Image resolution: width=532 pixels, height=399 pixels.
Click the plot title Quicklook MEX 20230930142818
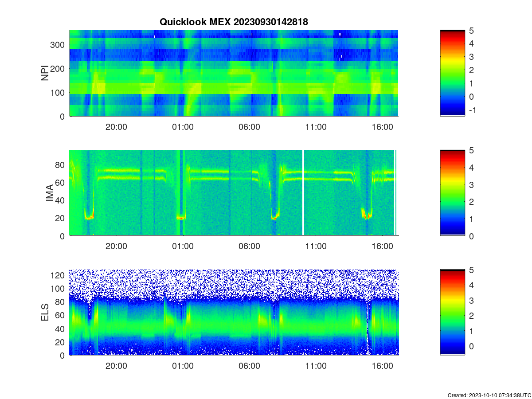tap(234, 22)
